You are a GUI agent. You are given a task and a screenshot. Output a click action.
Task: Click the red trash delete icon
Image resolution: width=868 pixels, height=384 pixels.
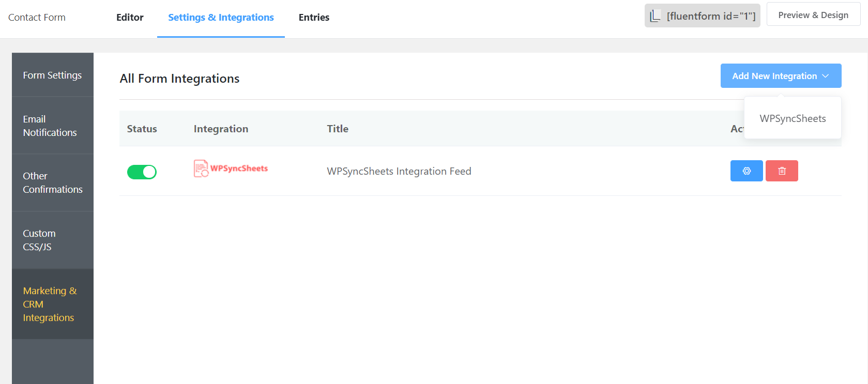pos(782,171)
